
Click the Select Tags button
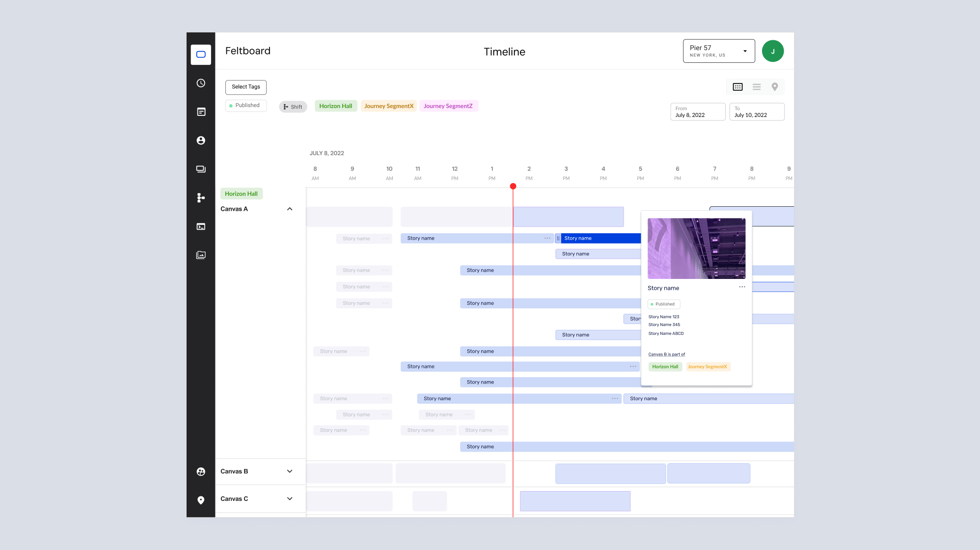point(245,87)
